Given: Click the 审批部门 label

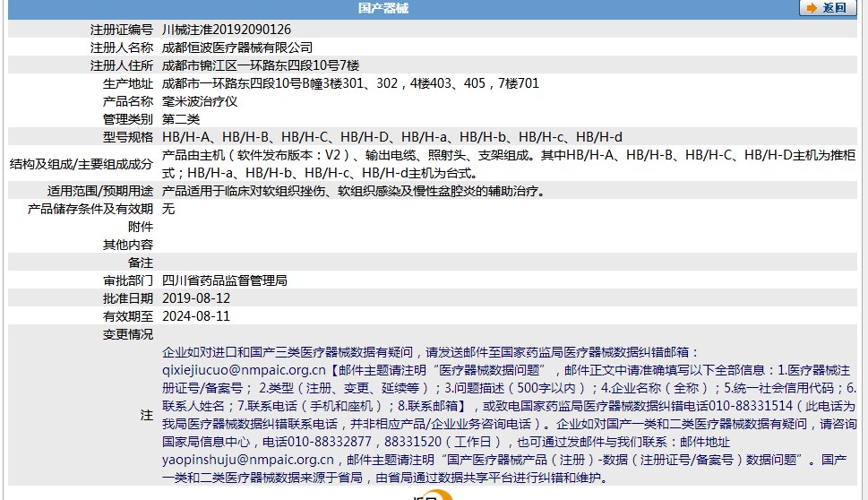Looking at the screenshot, I should [x=128, y=280].
